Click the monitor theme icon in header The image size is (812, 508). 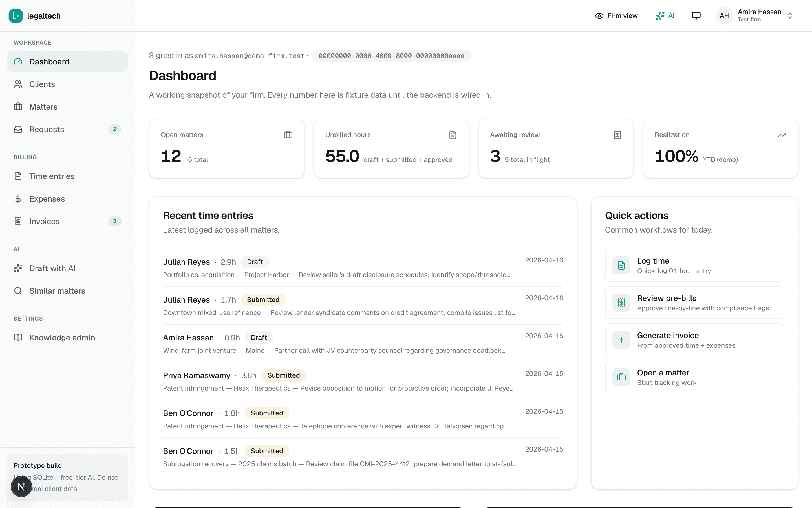point(696,16)
